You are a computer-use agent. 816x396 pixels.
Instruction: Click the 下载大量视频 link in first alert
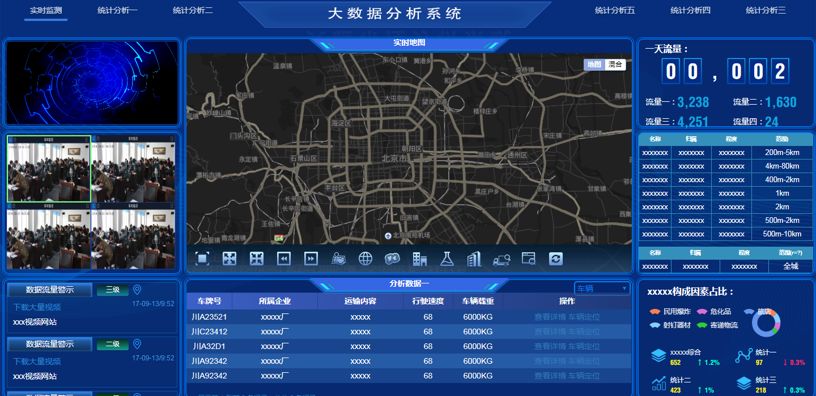tap(37, 307)
